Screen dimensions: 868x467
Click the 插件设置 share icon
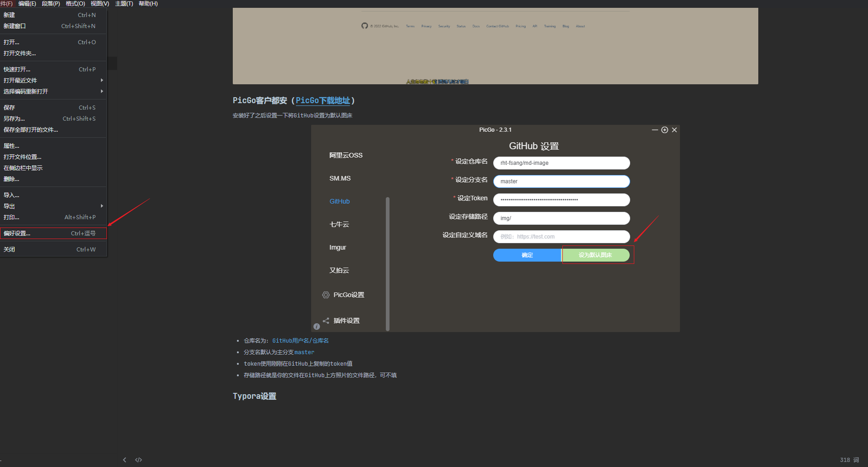326,321
